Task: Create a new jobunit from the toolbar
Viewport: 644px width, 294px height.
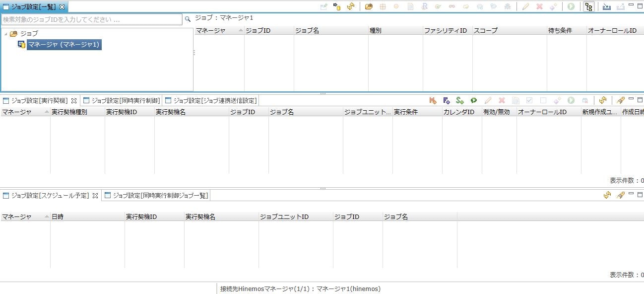Action: click(369, 6)
